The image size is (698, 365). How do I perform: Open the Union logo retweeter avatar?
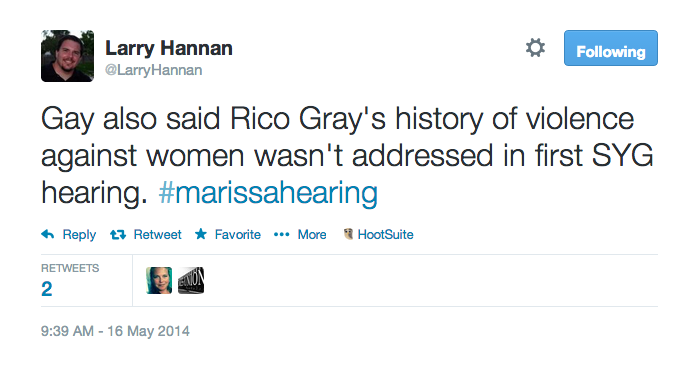click(x=191, y=280)
